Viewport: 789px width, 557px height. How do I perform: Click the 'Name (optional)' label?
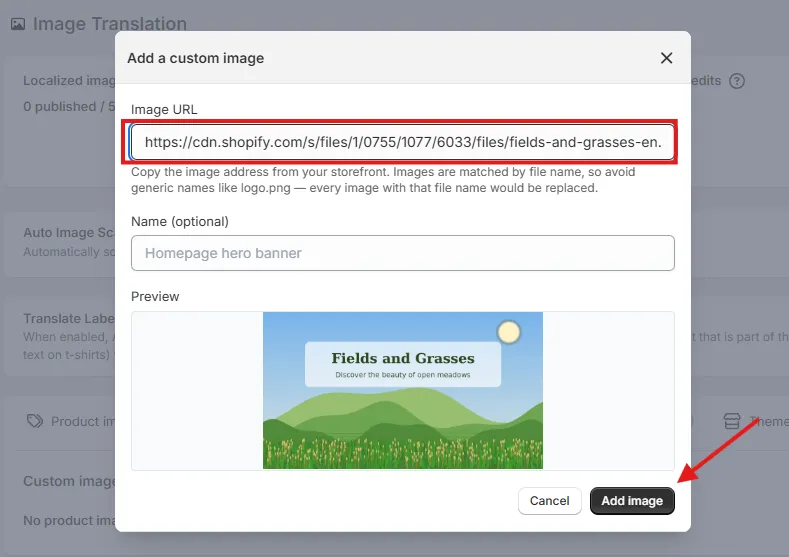(x=180, y=221)
